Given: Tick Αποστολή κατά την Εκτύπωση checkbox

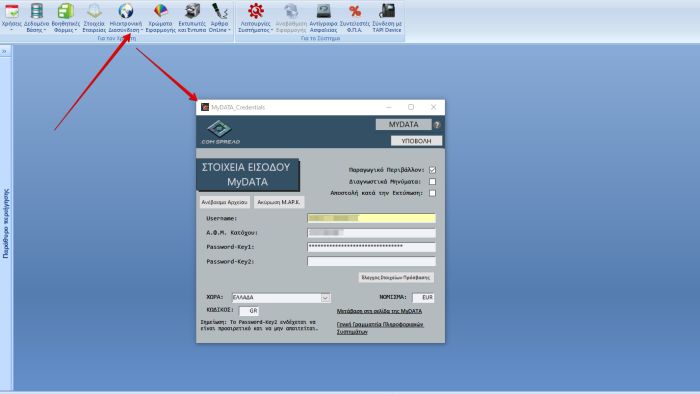Looking at the screenshot, I should click(x=432, y=193).
